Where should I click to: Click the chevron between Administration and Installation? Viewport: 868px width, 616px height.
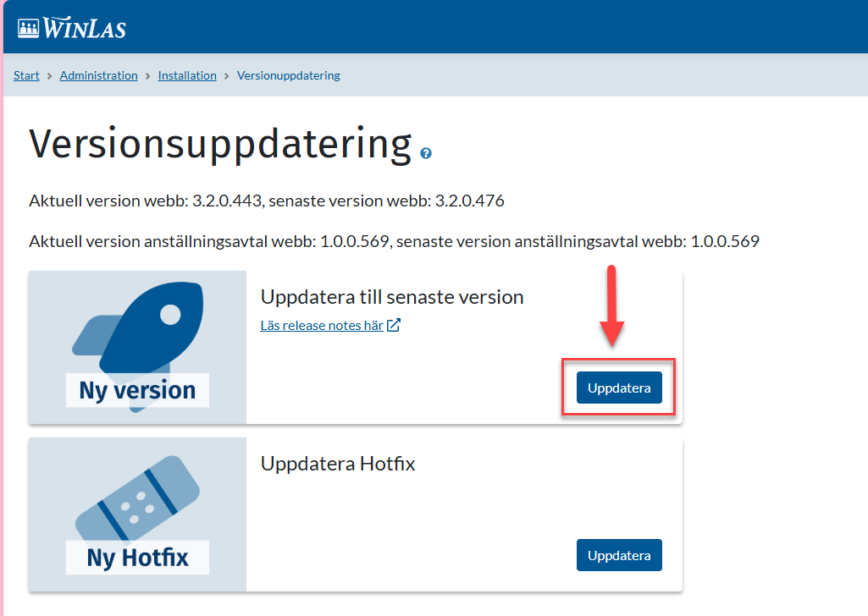point(148,76)
